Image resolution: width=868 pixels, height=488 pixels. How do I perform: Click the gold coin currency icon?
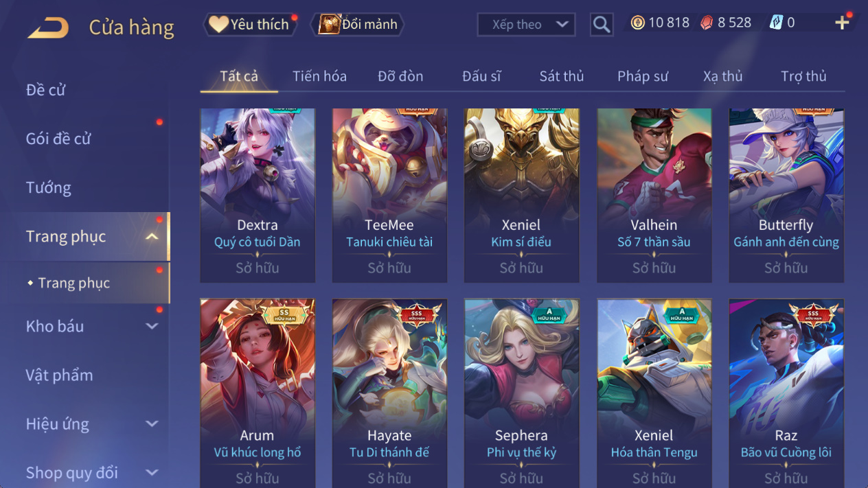(x=638, y=23)
